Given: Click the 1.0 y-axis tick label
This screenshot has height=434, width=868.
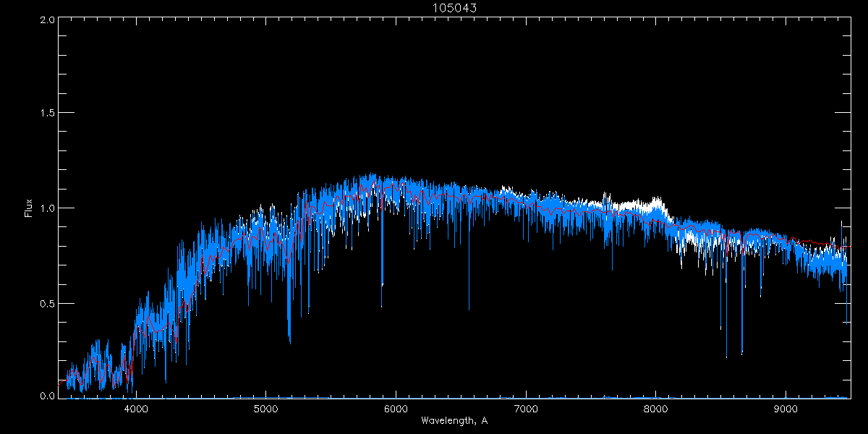Looking at the screenshot, I should 46,208.
